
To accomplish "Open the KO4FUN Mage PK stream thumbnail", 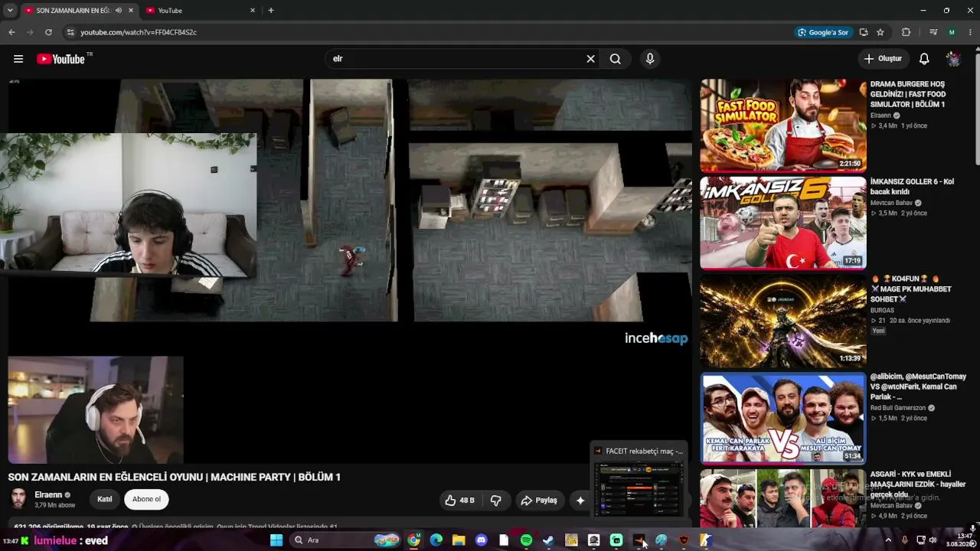I will [783, 321].
